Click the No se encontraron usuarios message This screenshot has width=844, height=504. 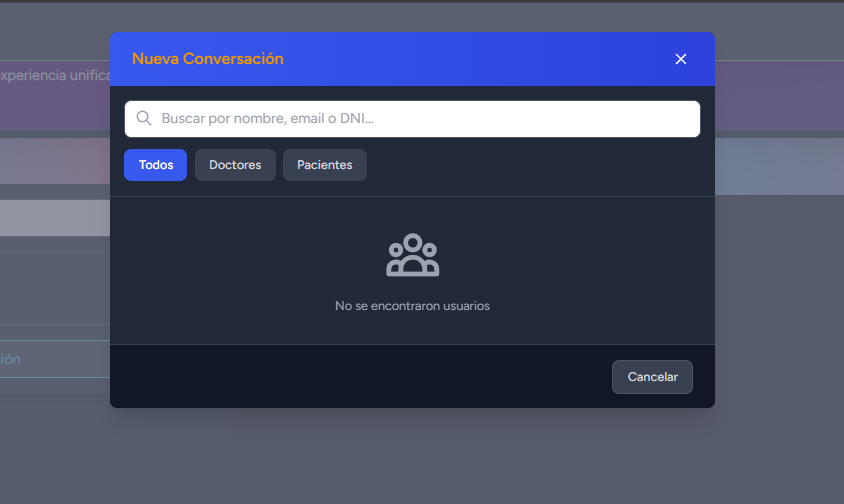tap(412, 306)
